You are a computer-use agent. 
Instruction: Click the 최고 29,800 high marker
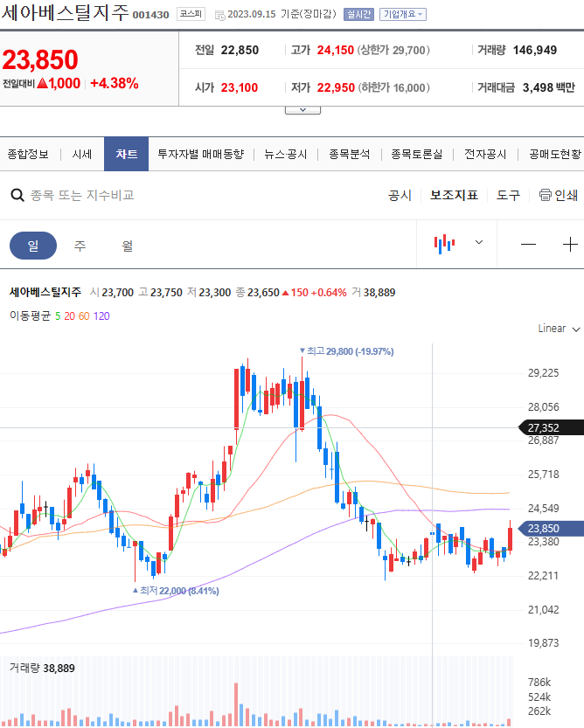click(x=346, y=351)
